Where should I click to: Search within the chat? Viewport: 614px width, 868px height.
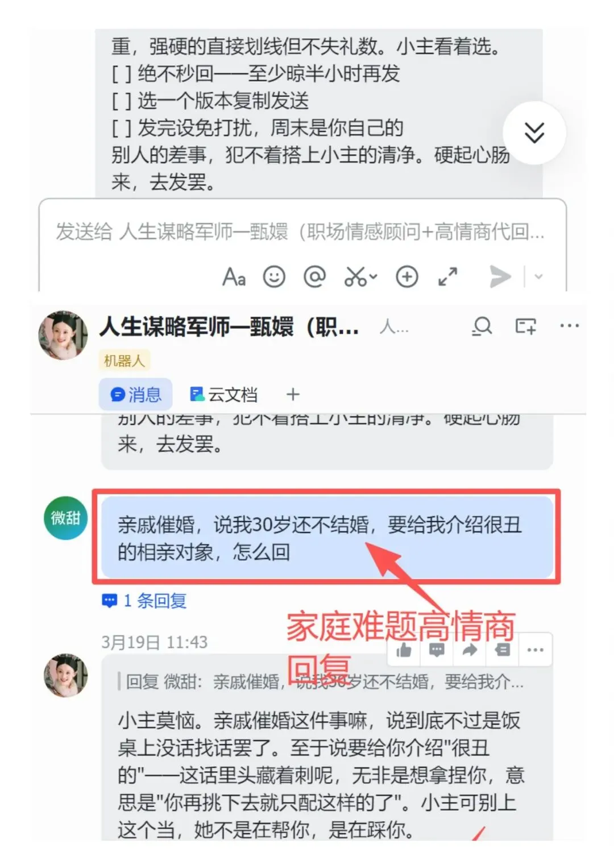(x=482, y=326)
